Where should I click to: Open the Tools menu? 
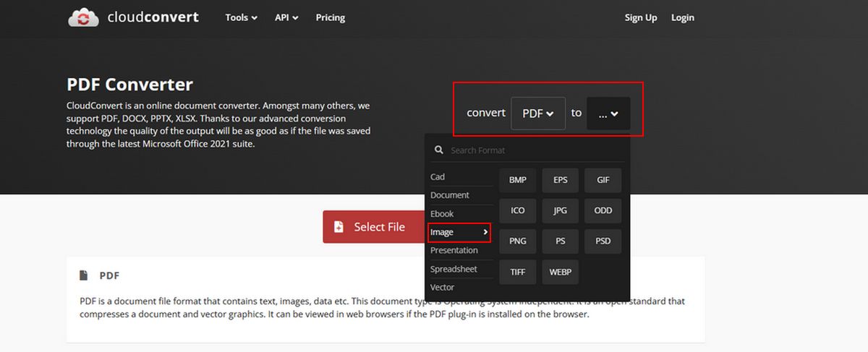(x=241, y=17)
